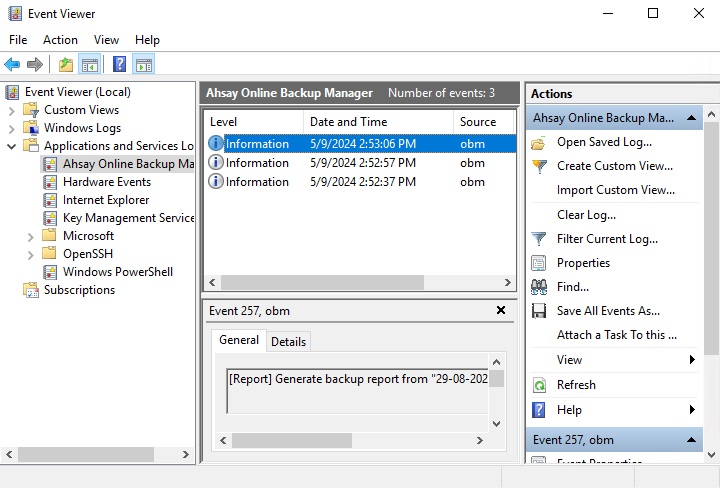This screenshot has width=720, height=488.
Task: Open the Help submenu arrow in Actions
Action: tap(692, 409)
